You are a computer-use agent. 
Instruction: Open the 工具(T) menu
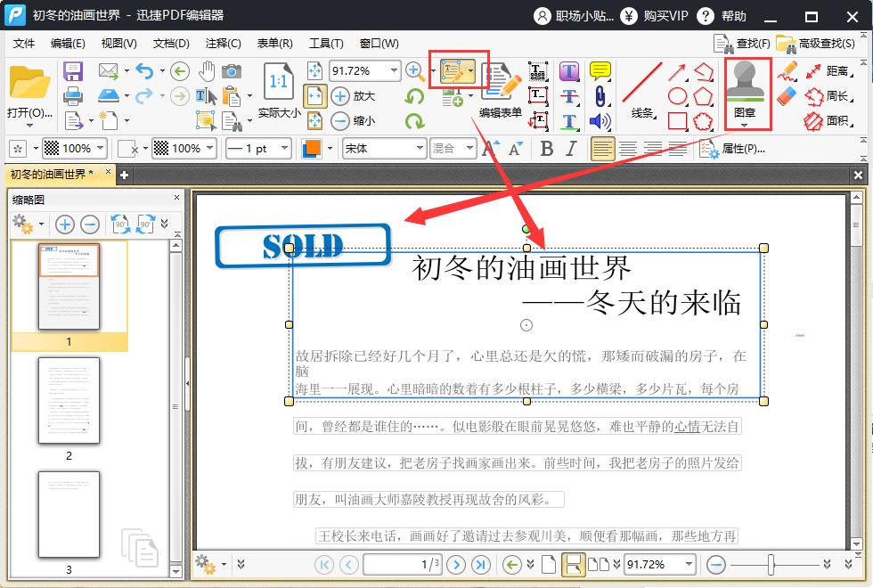(x=326, y=43)
